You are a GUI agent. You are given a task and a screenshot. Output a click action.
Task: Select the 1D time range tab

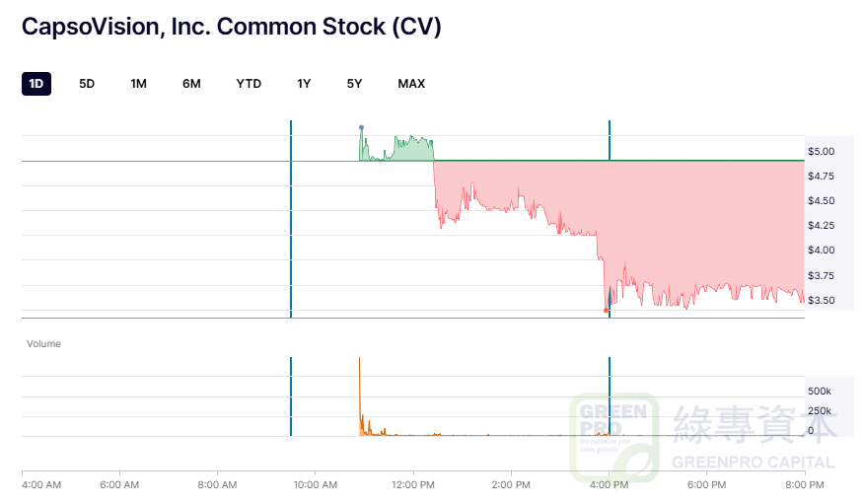(36, 84)
